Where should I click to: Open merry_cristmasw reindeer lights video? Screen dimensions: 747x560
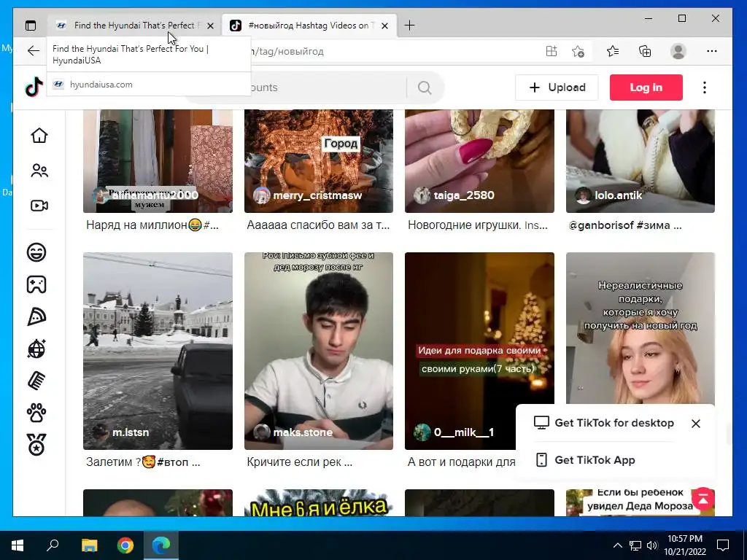[x=319, y=161]
